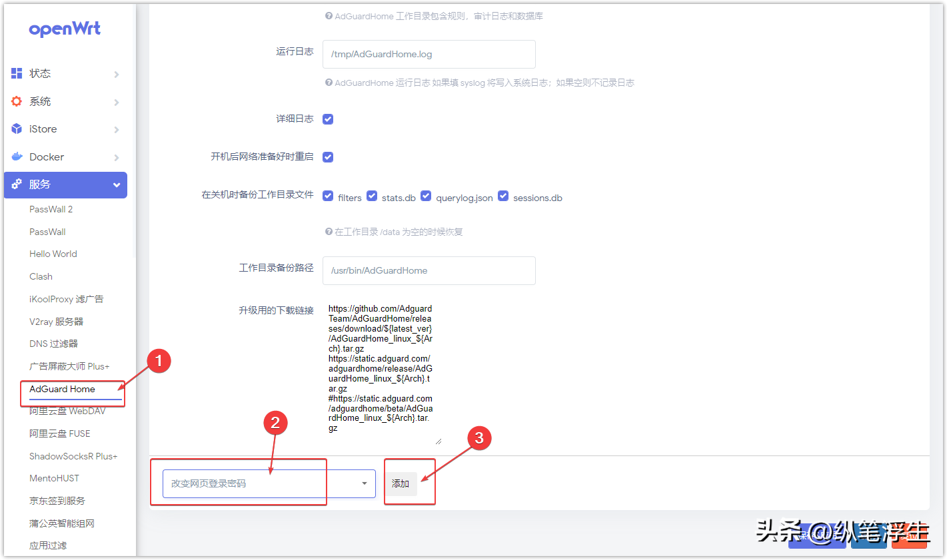Click help icon beside working directory hint
The height and width of the screenshot is (560, 947).
329,16
